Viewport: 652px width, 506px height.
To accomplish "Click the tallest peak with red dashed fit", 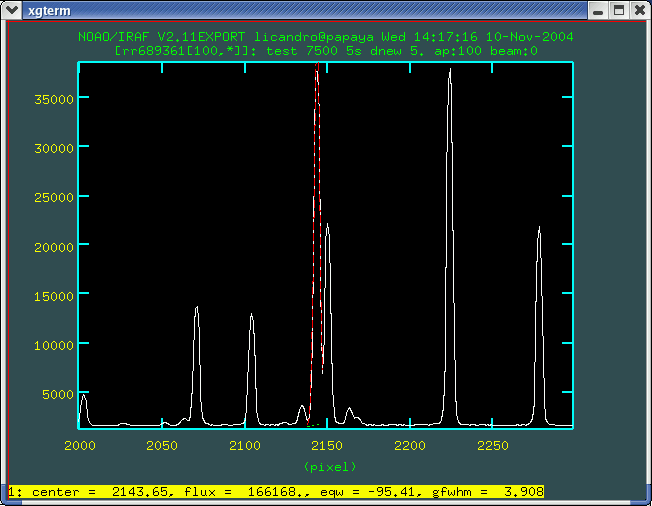I will coord(317,72).
